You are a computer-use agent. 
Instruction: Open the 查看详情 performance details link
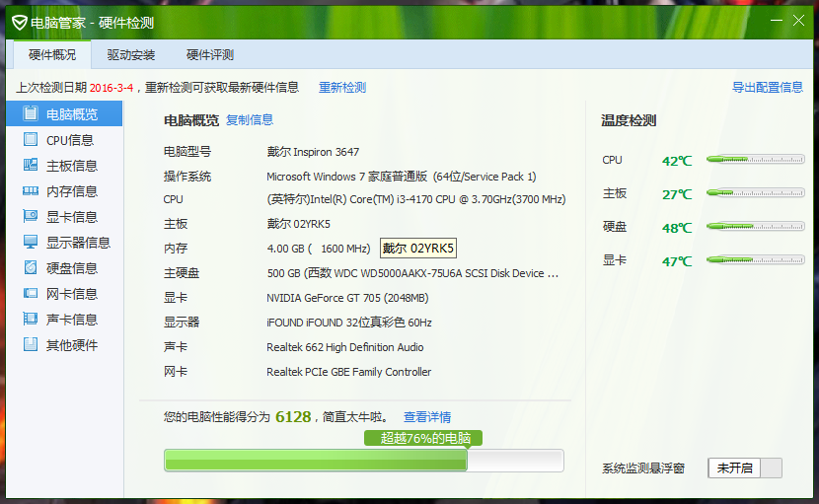point(427,417)
